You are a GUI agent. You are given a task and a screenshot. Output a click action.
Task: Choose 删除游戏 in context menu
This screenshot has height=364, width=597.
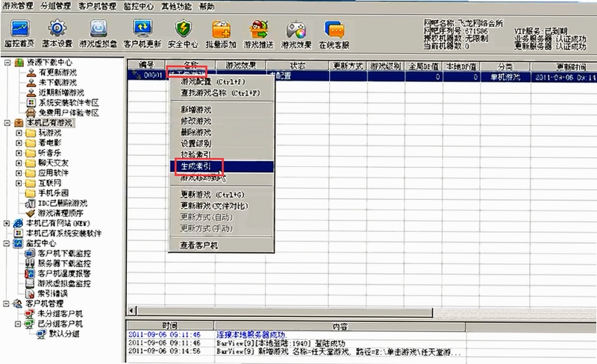(222, 132)
